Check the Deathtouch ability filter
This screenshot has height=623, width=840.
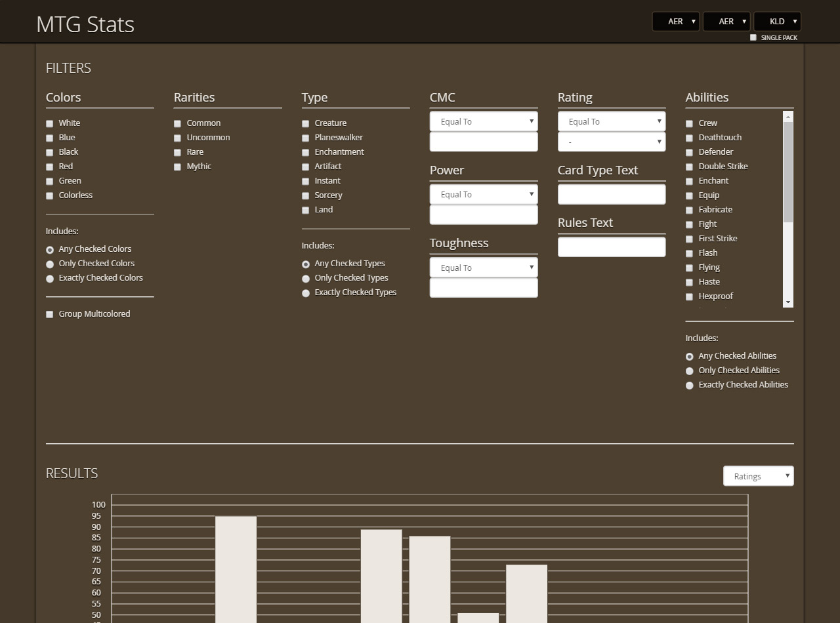point(690,138)
